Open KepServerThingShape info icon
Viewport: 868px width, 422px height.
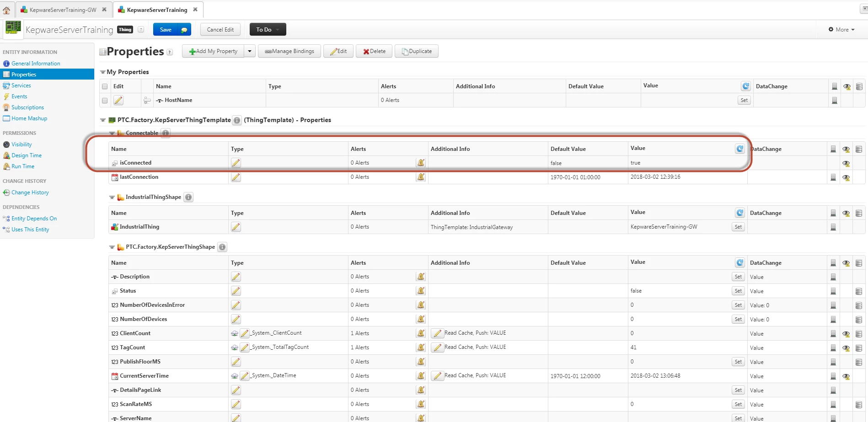pyautogui.click(x=222, y=247)
